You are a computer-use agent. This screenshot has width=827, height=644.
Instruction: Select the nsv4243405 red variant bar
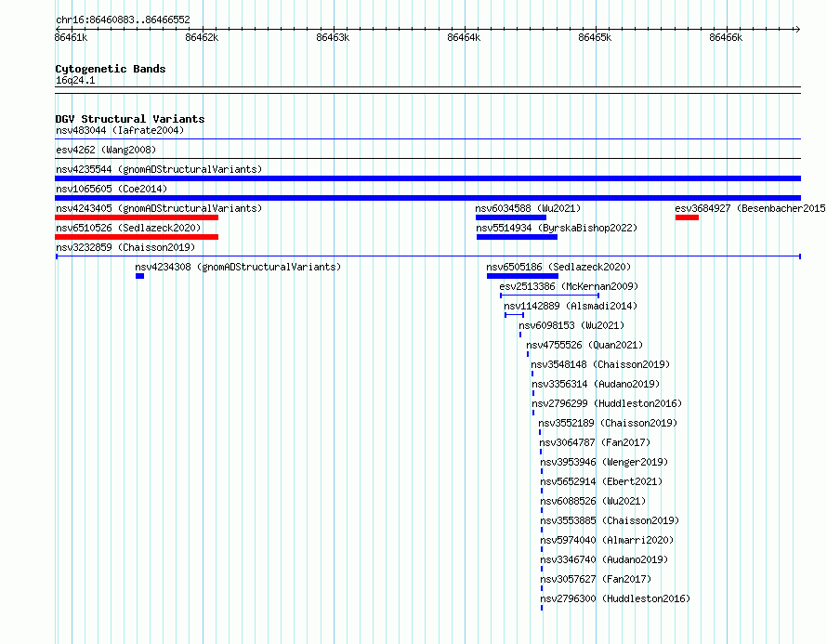tap(137, 217)
